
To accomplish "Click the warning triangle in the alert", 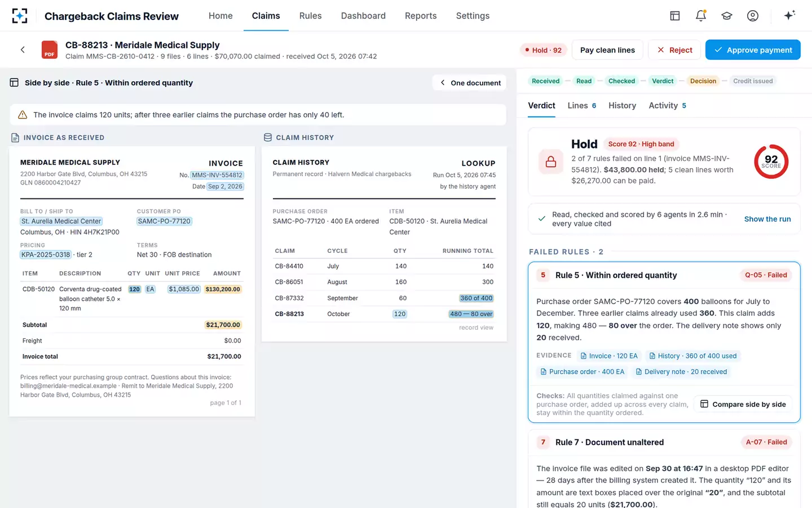I will coord(23,115).
